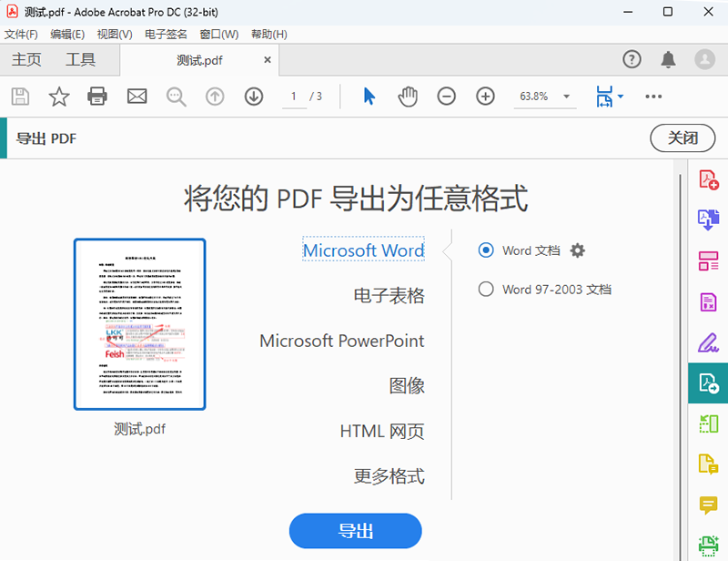Open Create PDF tool in the sidebar
Image resolution: width=728 pixels, height=561 pixels.
709,180
